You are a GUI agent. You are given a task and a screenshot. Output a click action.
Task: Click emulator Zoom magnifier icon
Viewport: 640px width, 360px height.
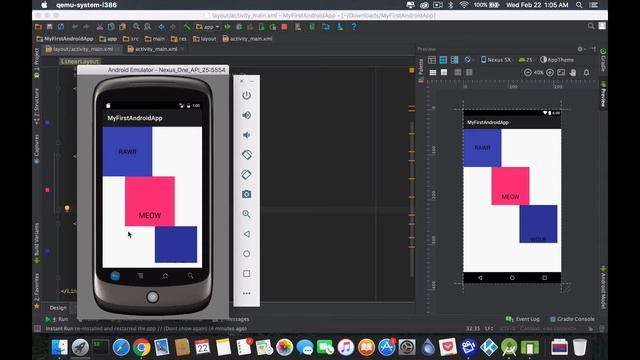247,214
